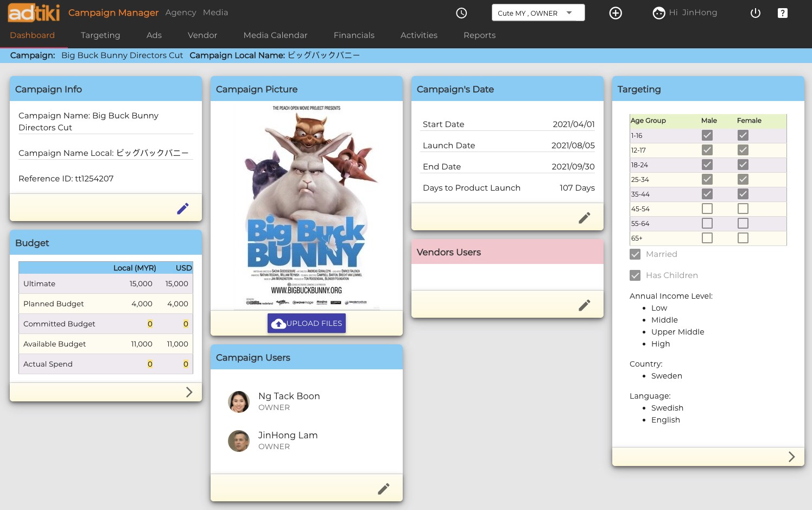Open the help question mark icon
Viewport: 812px width, 510px height.
point(782,13)
